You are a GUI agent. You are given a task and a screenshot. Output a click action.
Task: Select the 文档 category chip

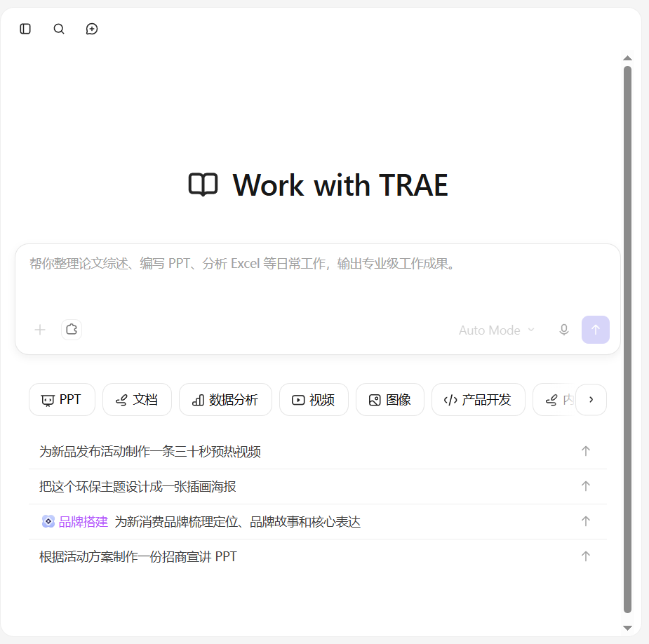click(137, 400)
